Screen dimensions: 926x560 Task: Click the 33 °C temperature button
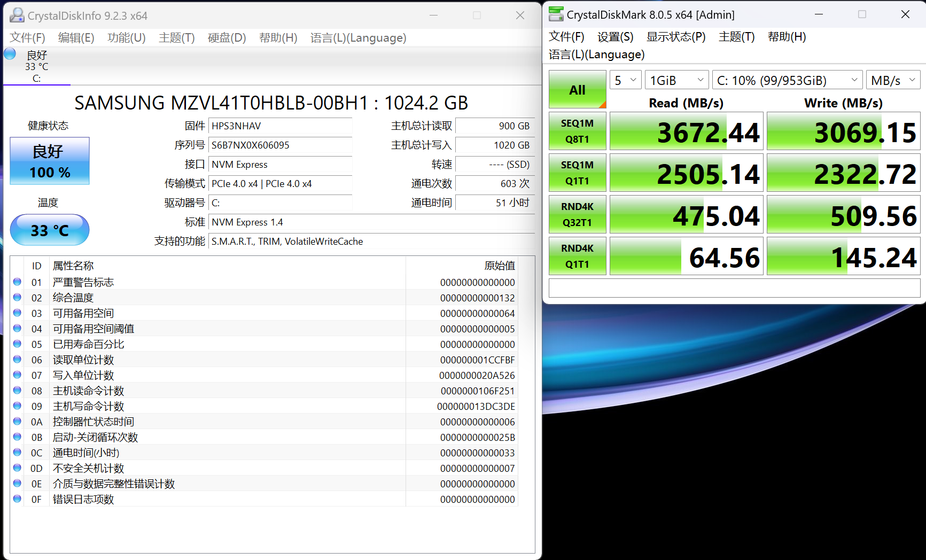tap(50, 230)
